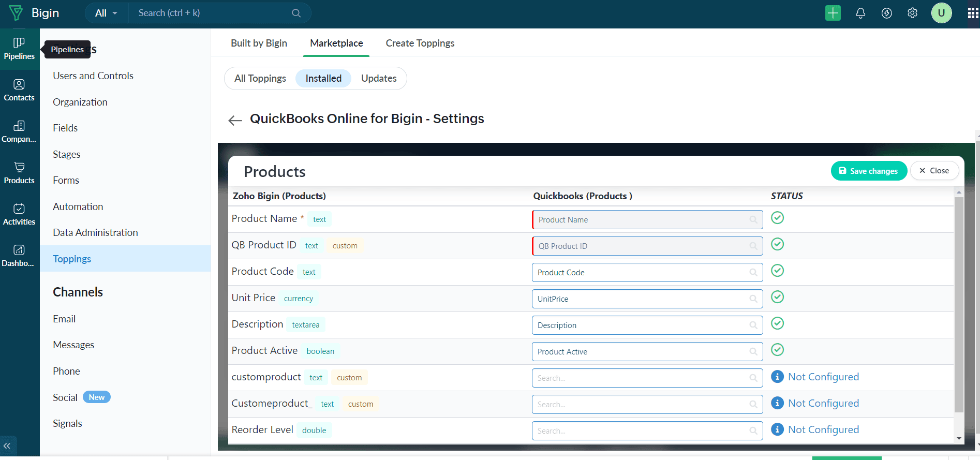
Task: Click the Reorder Level search field
Action: tap(647, 431)
